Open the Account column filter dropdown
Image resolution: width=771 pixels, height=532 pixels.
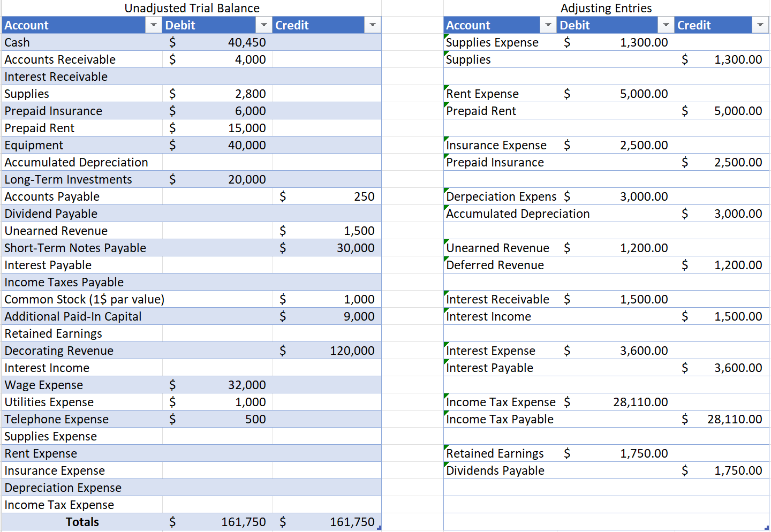click(x=154, y=25)
